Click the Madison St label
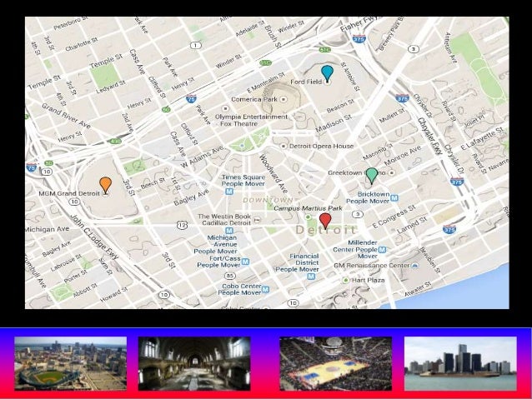This screenshot has width=532, height=399. click(334, 124)
